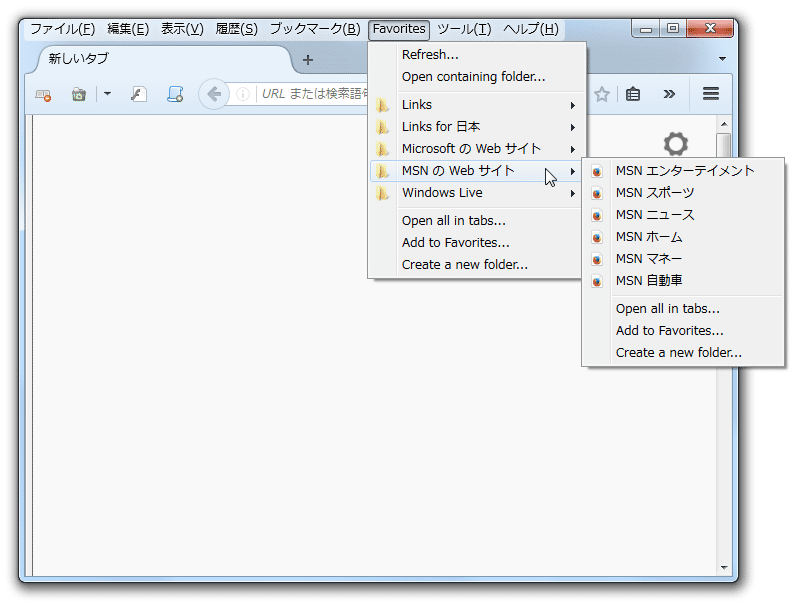Click scrollbar up arrow
Viewport: 794px width, 604px height.
[724, 124]
